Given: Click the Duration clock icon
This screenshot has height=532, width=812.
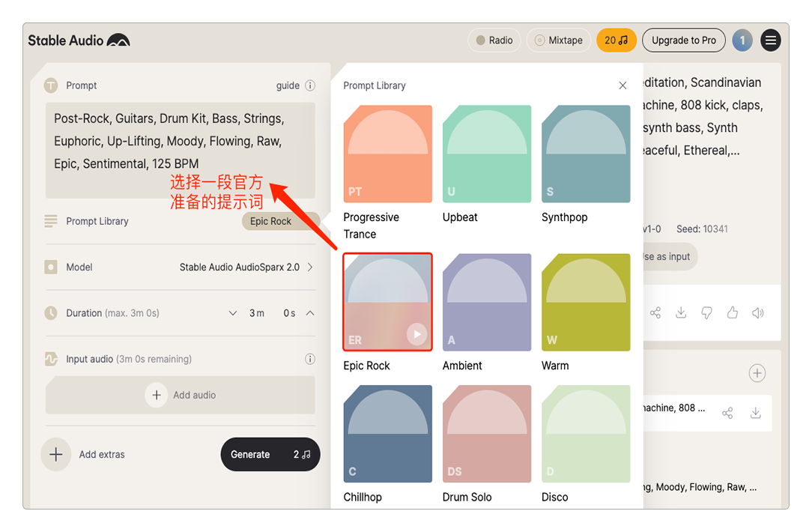Looking at the screenshot, I should click(51, 313).
